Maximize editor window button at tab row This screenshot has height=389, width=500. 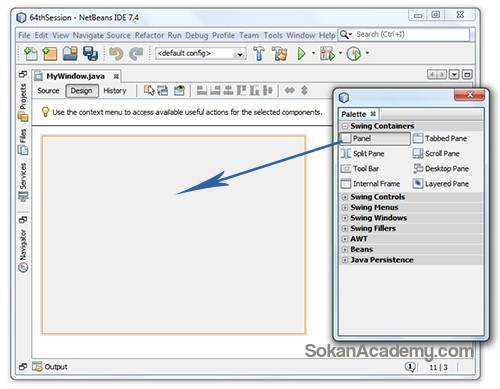467,74
